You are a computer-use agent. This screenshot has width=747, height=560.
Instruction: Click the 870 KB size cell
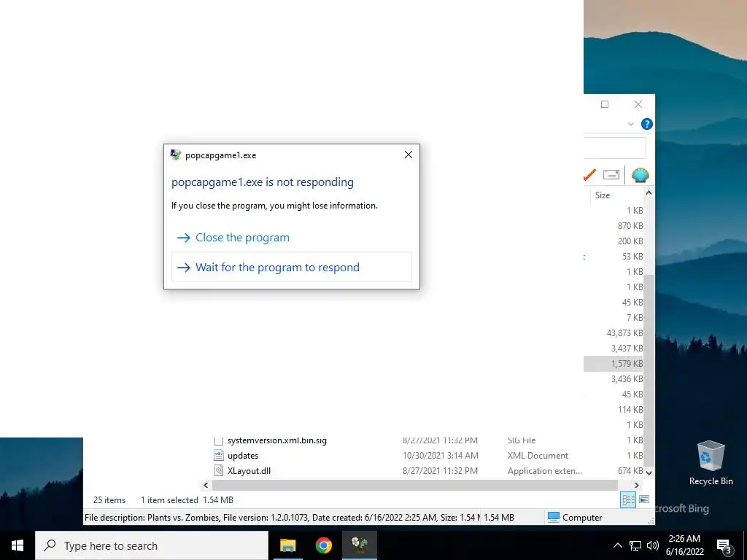(x=630, y=226)
